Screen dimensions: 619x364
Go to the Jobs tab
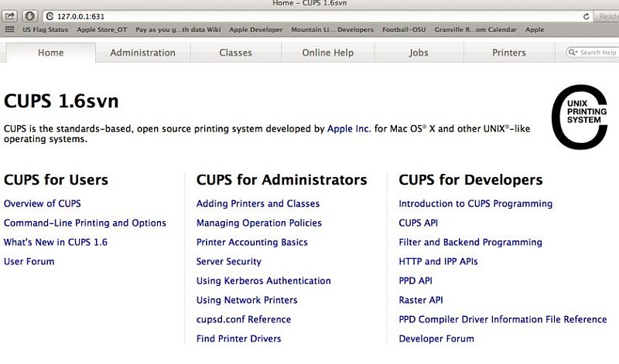[419, 53]
